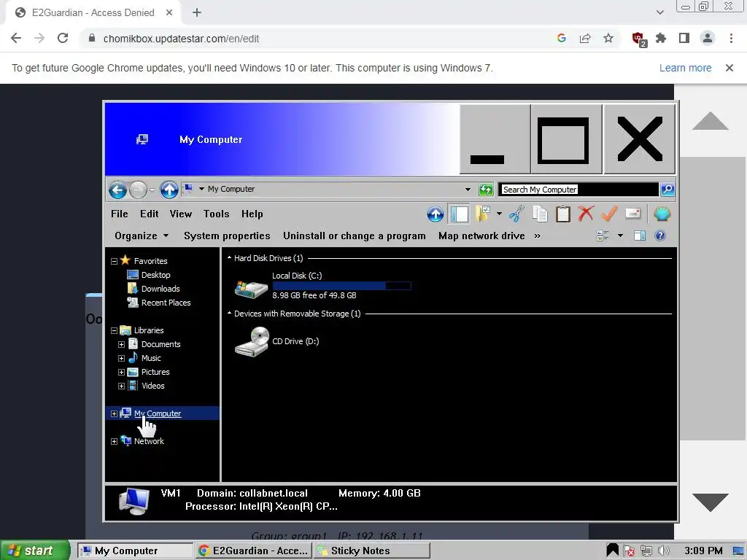The width and height of the screenshot is (747, 560).
Task: Toggle the Chrome side panel
Action: tap(684, 38)
